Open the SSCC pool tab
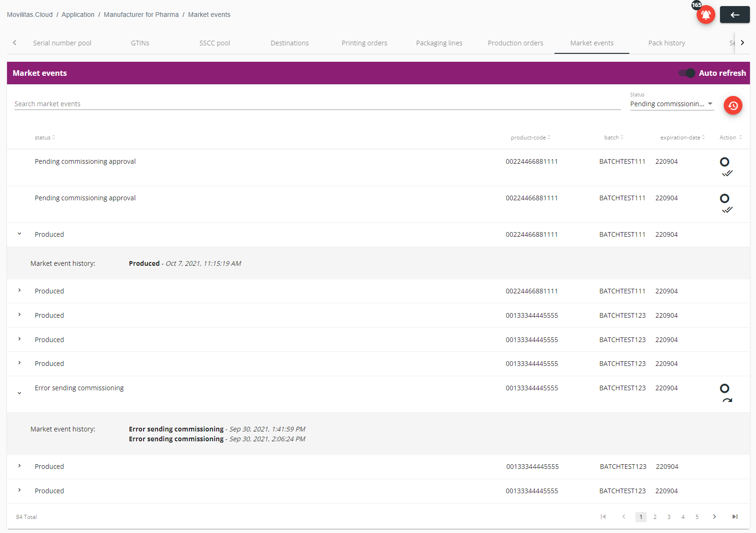Viewport: 756px width, 533px height. pos(215,43)
